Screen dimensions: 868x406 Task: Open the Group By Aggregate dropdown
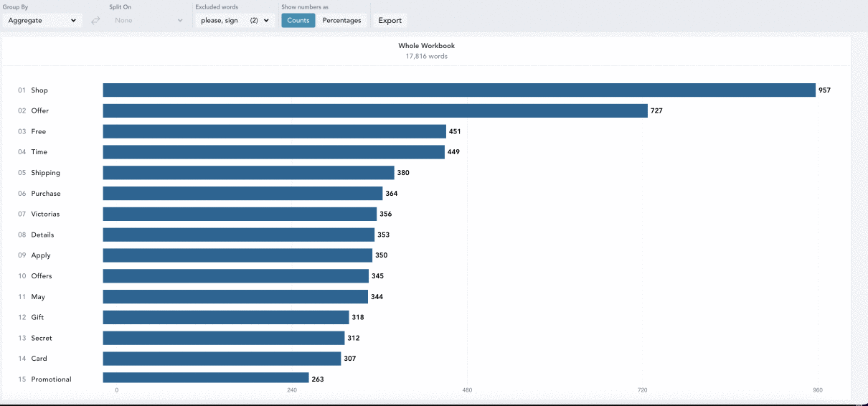pos(41,20)
